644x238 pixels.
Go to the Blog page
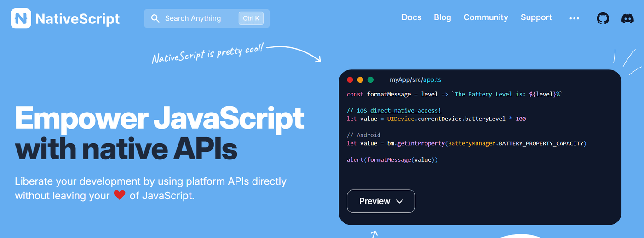443,17
